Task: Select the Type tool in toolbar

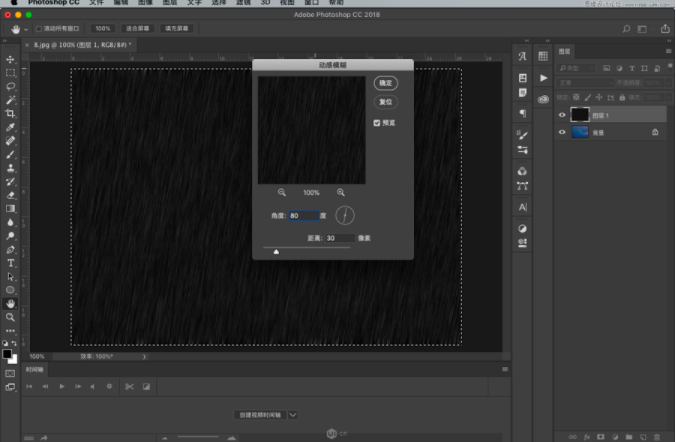Action: [10, 262]
